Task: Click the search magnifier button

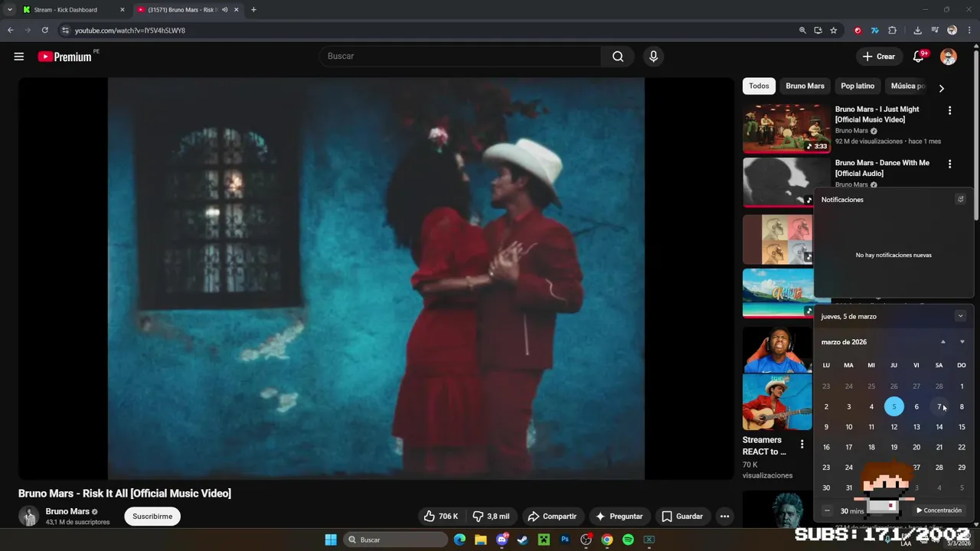Action: (x=618, y=57)
